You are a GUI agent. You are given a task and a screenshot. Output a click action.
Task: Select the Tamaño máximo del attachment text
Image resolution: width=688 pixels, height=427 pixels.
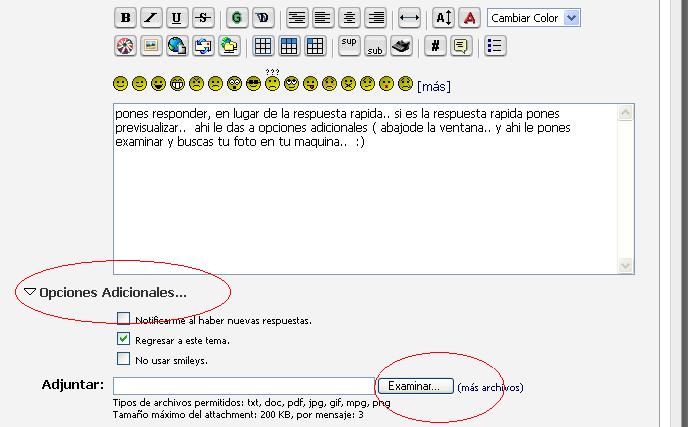pyautogui.click(x=238, y=415)
